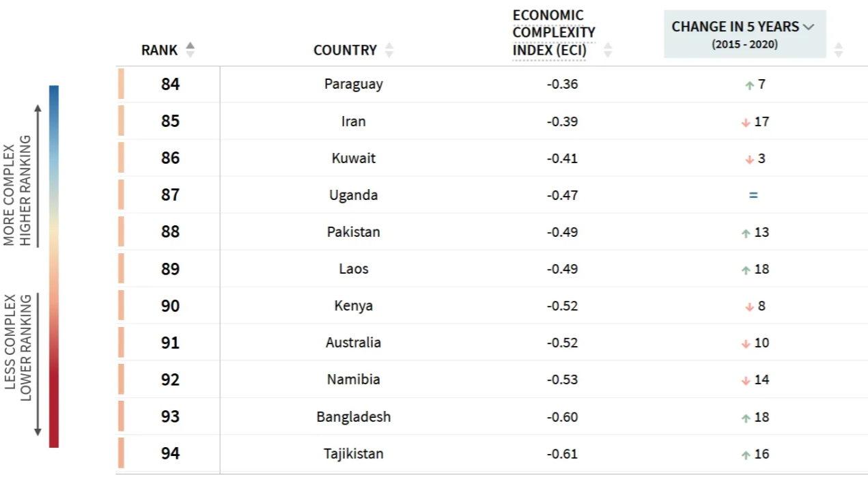
Task: Open the Bangladesh country entry
Action: coord(353,417)
